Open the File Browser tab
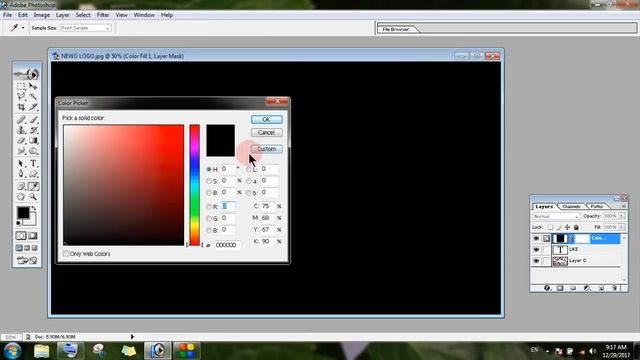Image resolution: width=640 pixels, height=360 pixels. [x=396, y=29]
